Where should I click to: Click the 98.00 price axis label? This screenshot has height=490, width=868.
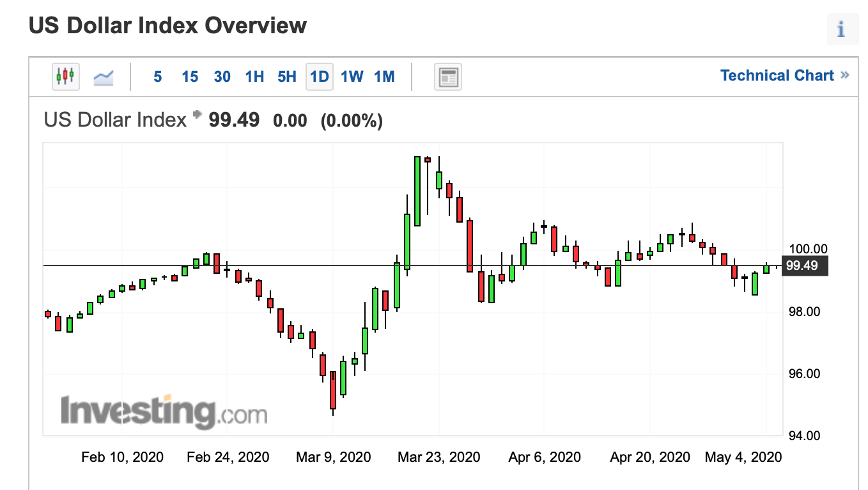[x=806, y=312]
